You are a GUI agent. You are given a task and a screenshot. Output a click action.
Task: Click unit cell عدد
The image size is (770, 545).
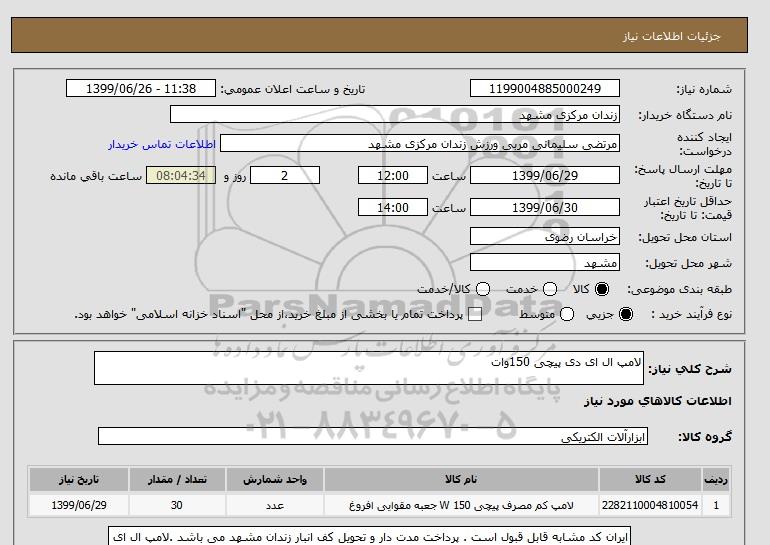275,505
